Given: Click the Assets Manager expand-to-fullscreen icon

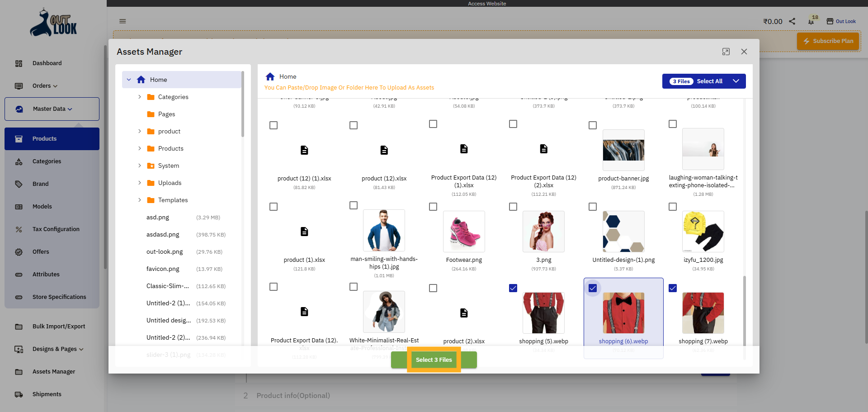Looking at the screenshot, I should tap(726, 52).
